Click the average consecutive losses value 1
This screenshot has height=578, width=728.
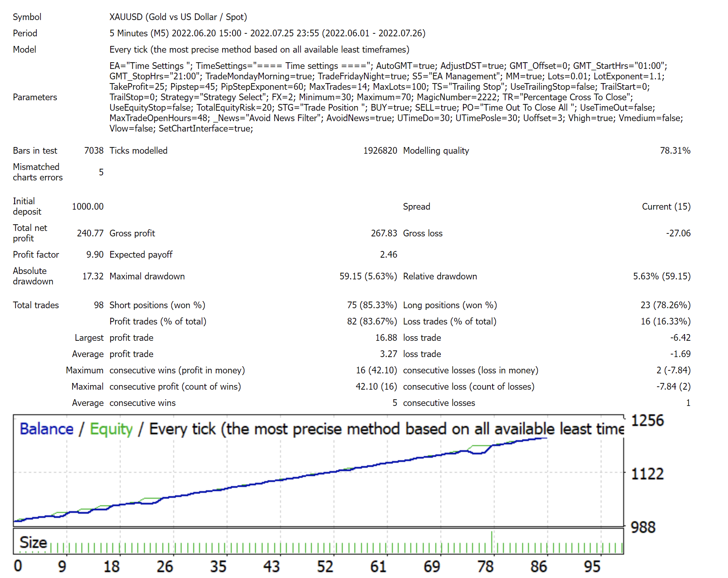[x=688, y=403]
